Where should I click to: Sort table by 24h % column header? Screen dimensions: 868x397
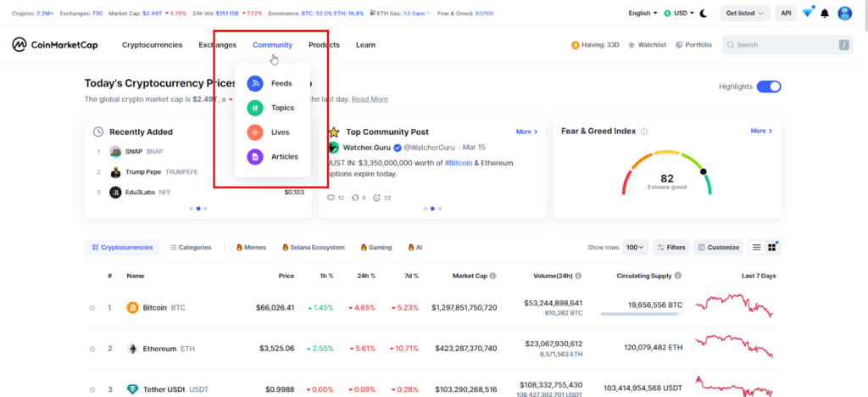tap(366, 276)
